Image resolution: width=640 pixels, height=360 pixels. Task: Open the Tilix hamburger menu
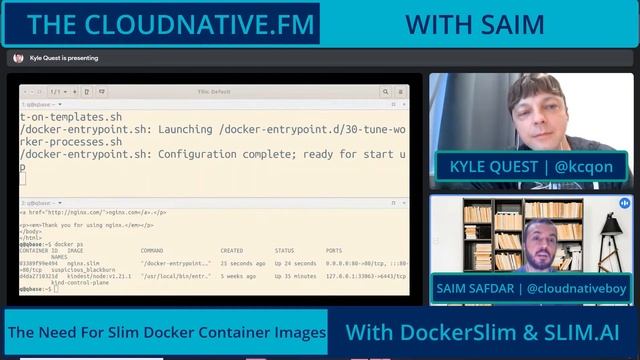pyautogui.click(x=400, y=92)
